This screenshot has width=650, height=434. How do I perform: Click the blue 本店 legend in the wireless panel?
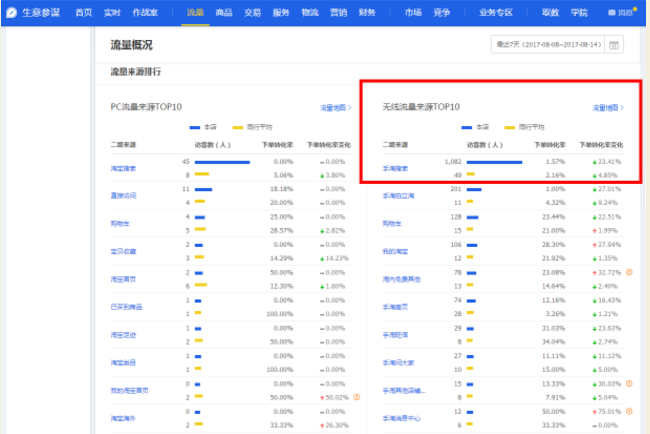click(x=475, y=127)
